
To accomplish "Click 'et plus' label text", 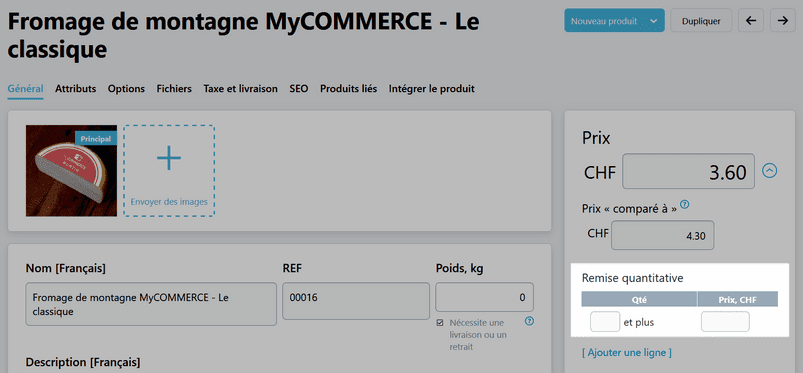I will (639, 323).
